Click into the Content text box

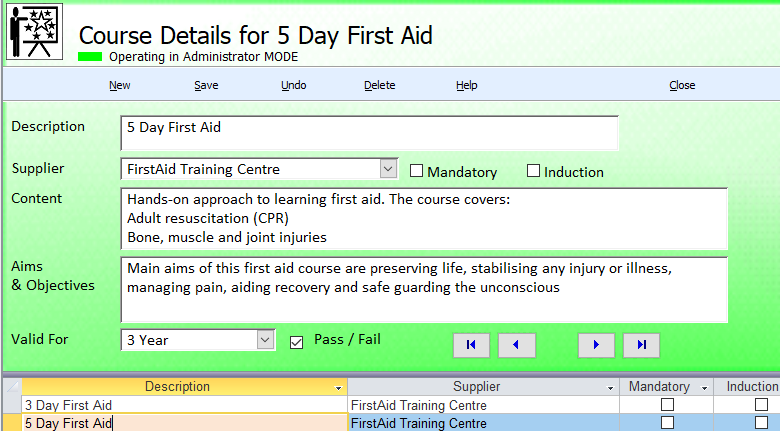[424, 218]
